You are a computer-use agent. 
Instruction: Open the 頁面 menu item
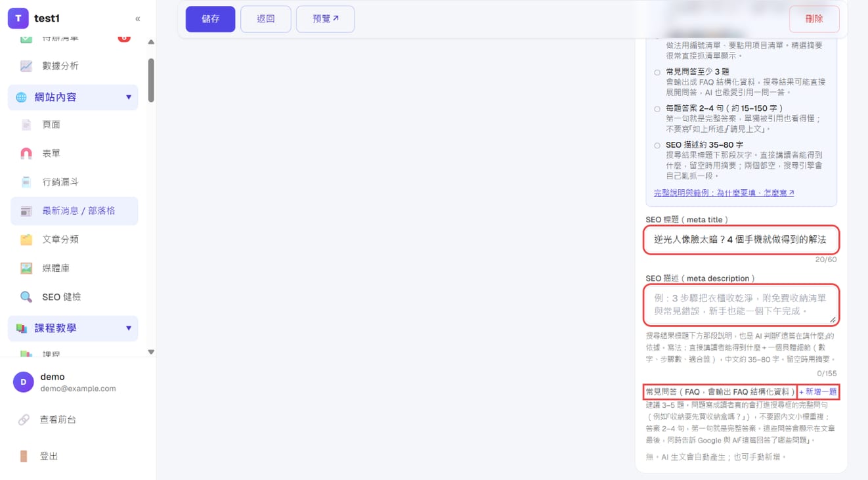click(74, 125)
